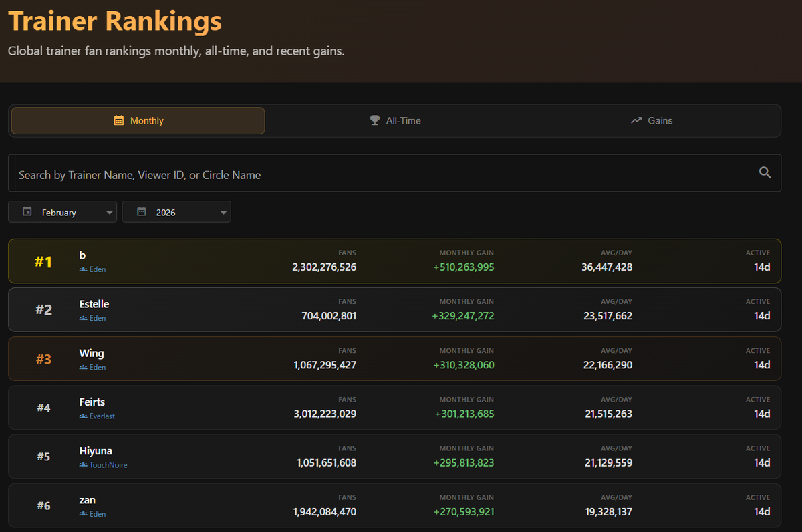Click calendar icon in the year selector

142,211
